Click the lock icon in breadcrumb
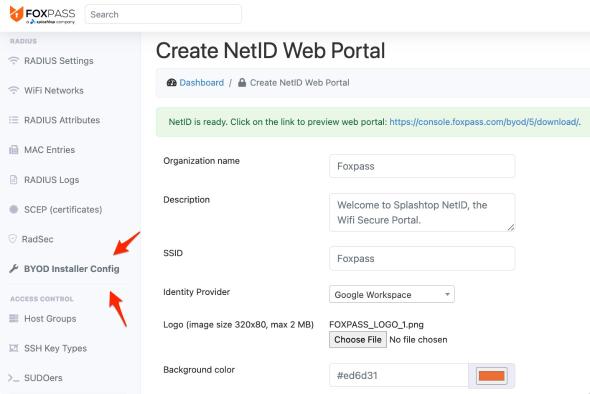The width and height of the screenshot is (590, 394). click(x=242, y=82)
